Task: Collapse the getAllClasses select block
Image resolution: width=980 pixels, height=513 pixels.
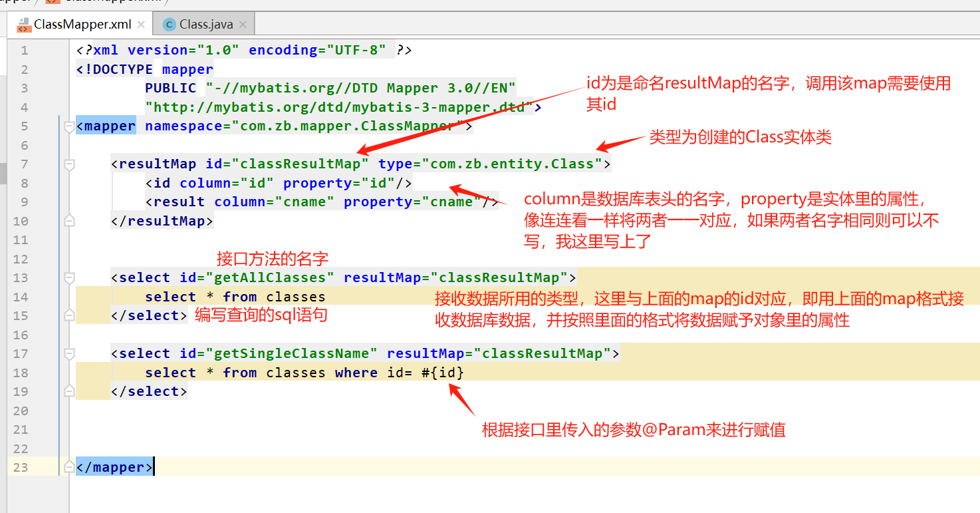Action: (x=68, y=277)
